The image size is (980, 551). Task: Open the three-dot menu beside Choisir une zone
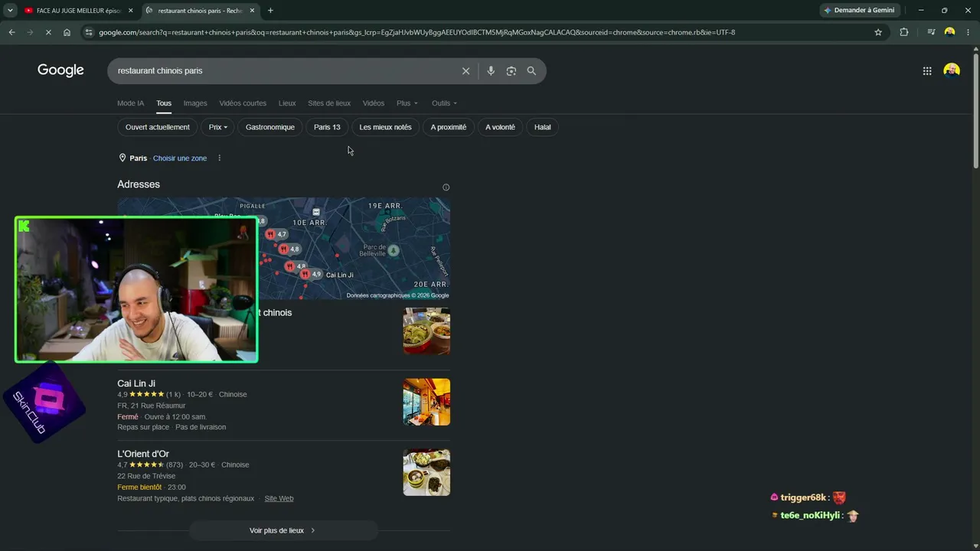pyautogui.click(x=219, y=158)
